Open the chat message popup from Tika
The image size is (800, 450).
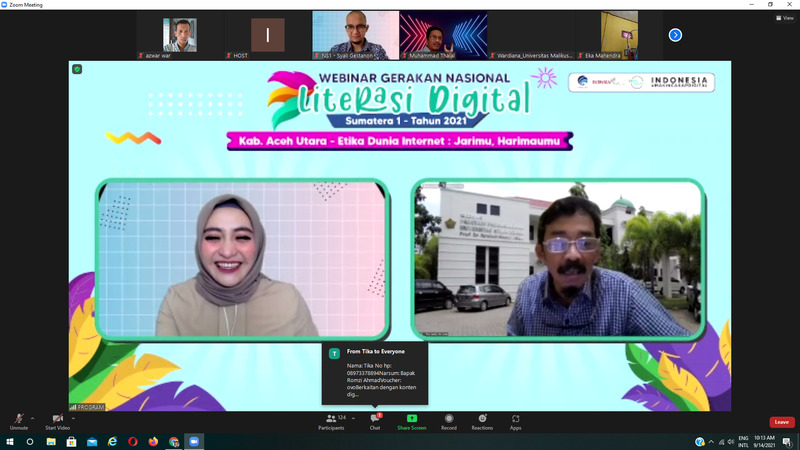tap(374, 372)
